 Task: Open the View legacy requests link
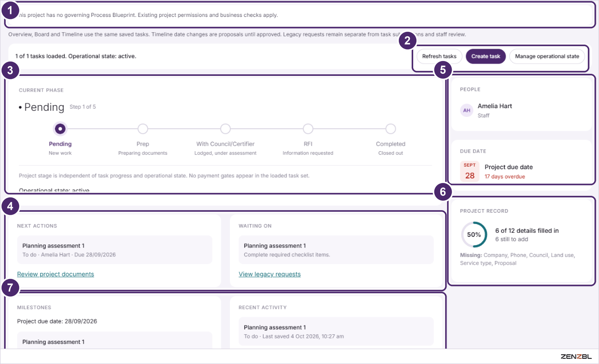pos(269,274)
